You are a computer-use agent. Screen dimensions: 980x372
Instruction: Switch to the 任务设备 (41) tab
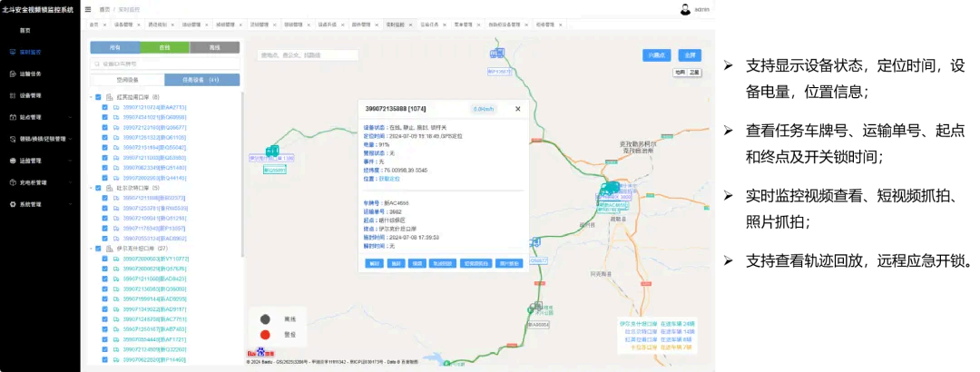[x=201, y=80]
